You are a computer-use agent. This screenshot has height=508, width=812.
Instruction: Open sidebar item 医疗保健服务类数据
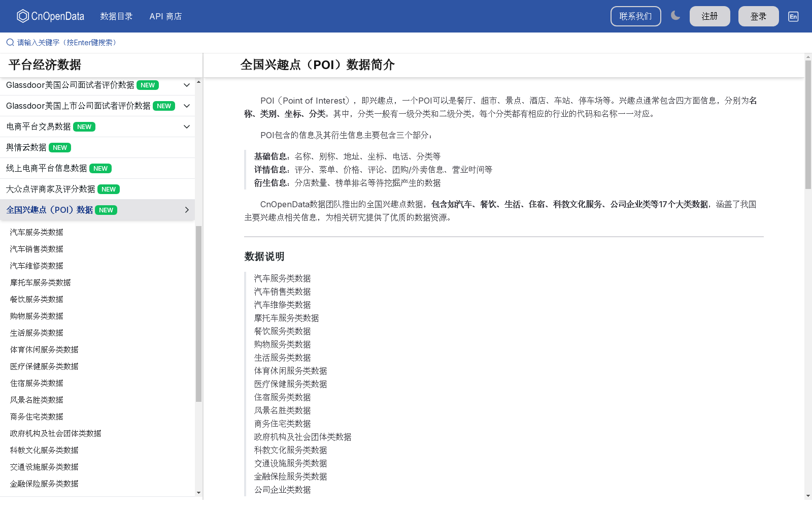point(44,366)
